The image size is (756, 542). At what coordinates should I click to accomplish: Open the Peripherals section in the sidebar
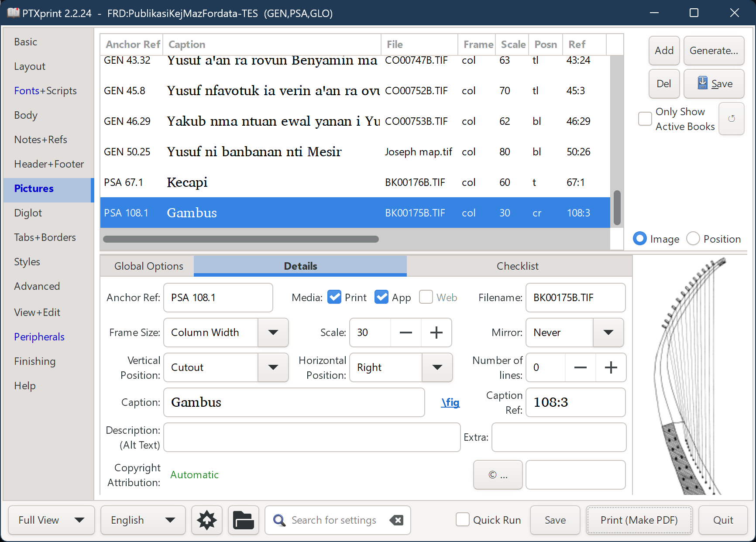coord(39,336)
